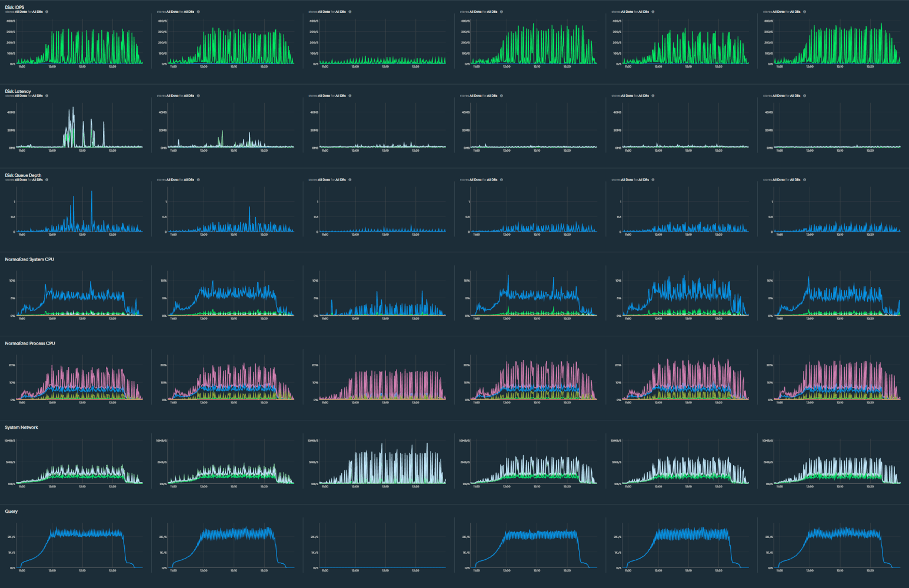The width and height of the screenshot is (909, 588).
Task: Click the System Network section heading link
Action: (x=21, y=427)
